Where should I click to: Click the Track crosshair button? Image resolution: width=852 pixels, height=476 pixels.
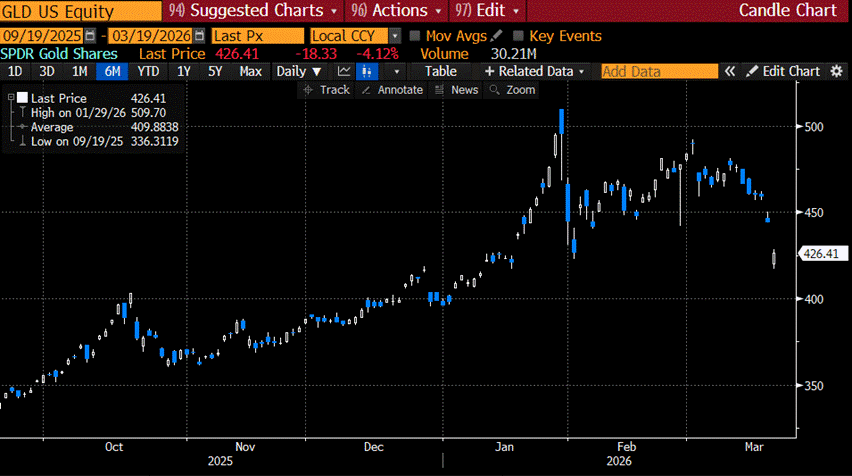327,90
